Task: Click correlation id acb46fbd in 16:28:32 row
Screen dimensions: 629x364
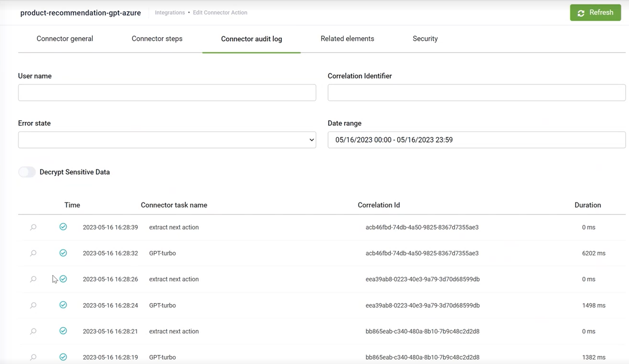Action: [x=422, y=253]
